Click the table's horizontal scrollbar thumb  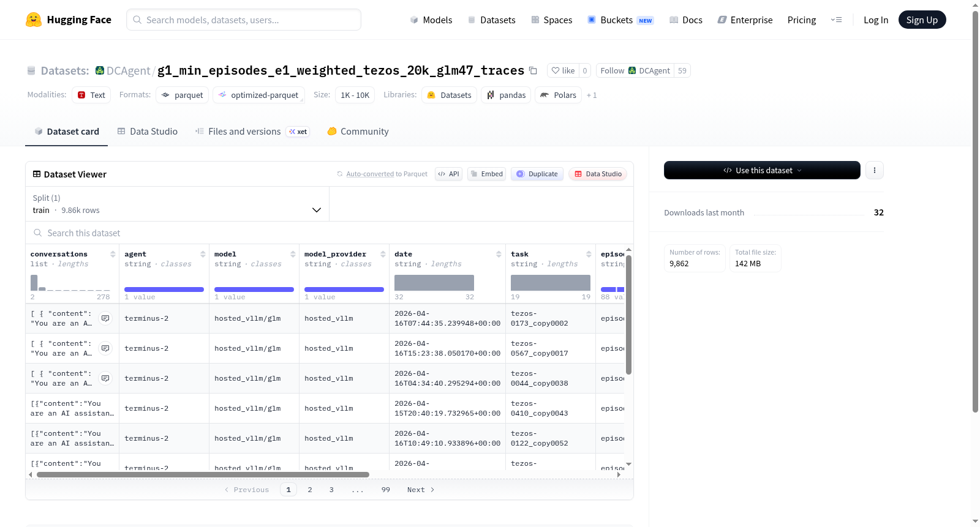pos(203,474)
